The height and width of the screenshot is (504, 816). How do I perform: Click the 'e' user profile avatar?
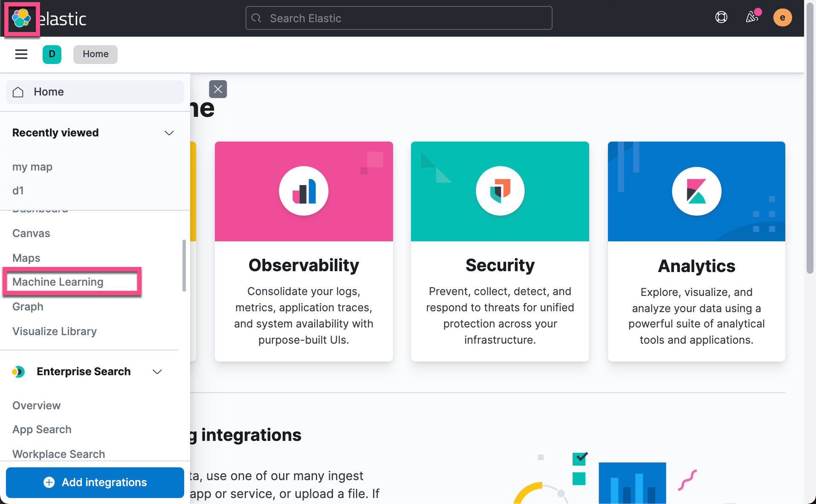(783, 17)
